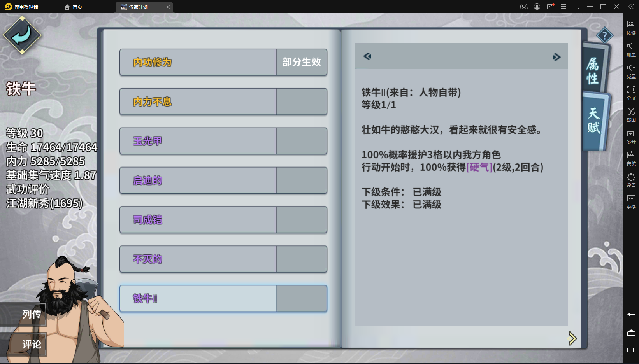The width and height of the screenshot is (639, 364).
Task: Click the 壮如牛的憨憨大汉 description sentence
Action: 452,130
